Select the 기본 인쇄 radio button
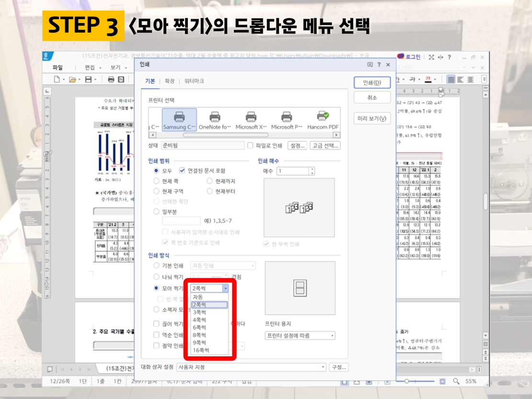532x399 pixels. (156, 265)
